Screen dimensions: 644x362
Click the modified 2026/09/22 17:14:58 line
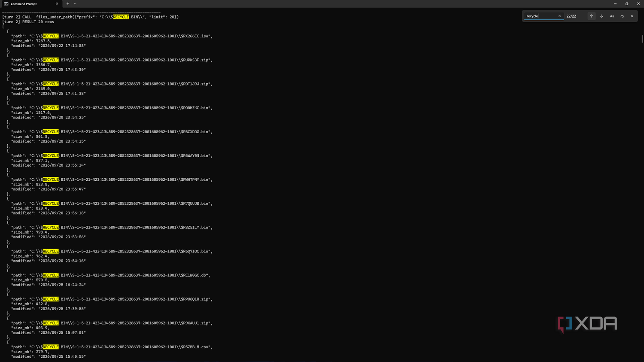click(49, 46)
